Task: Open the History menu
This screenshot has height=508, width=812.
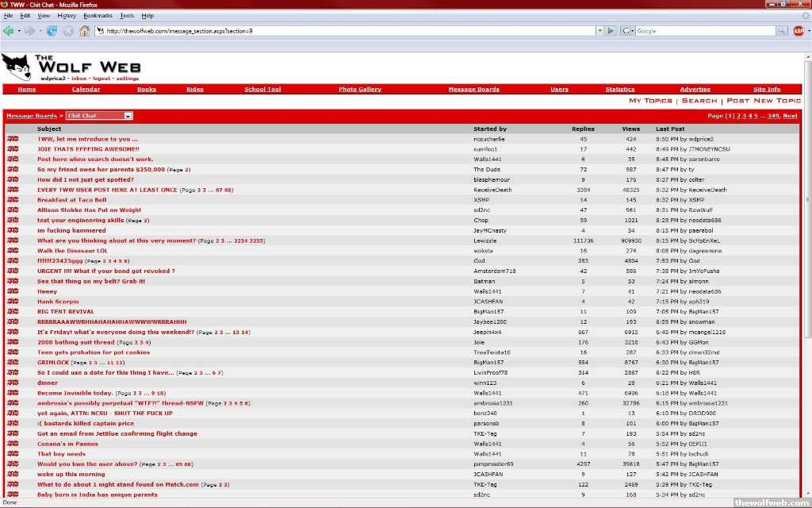Action: (x=67, y=15)
